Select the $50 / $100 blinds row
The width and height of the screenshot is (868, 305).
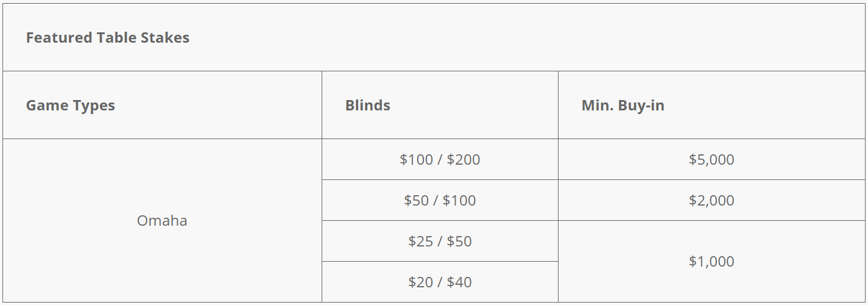pyautogui.click(x=440, y=200)
